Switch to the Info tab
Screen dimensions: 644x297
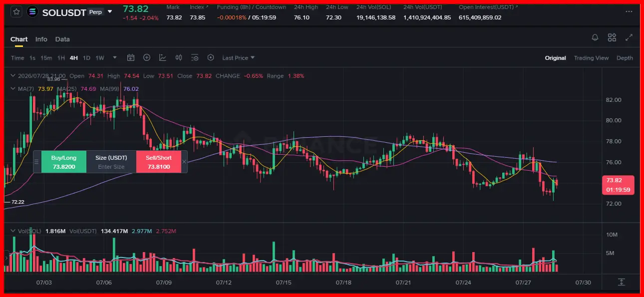(41, 39)
